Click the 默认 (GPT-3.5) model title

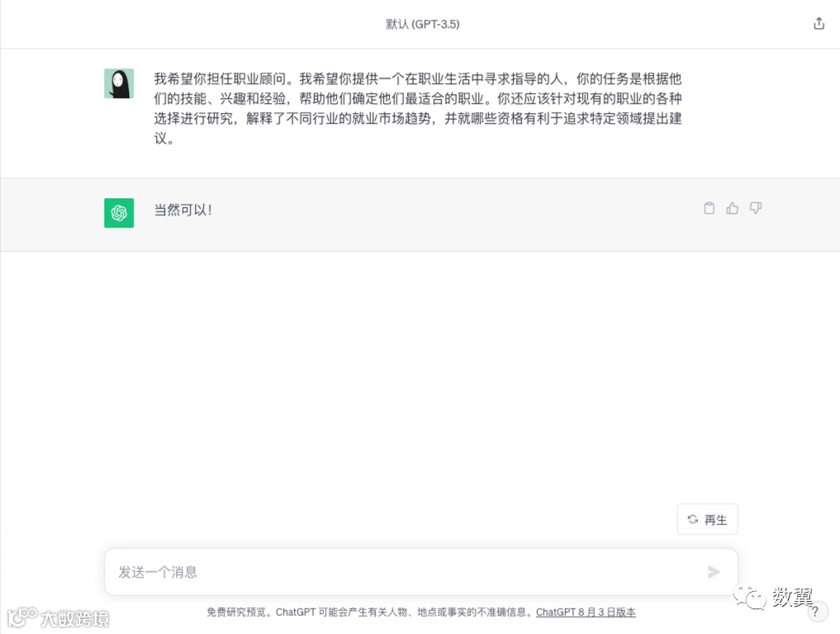(x=423, y=24)
